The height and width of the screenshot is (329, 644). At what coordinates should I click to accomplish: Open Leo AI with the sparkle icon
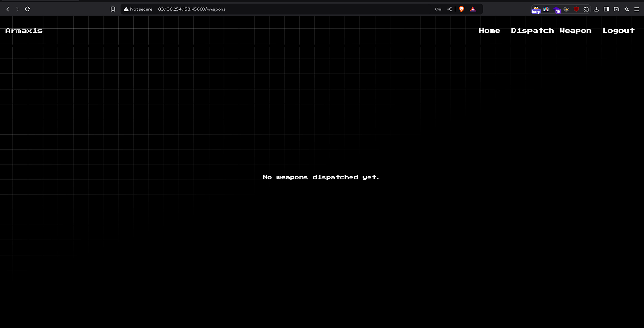[x=626, y=9]
